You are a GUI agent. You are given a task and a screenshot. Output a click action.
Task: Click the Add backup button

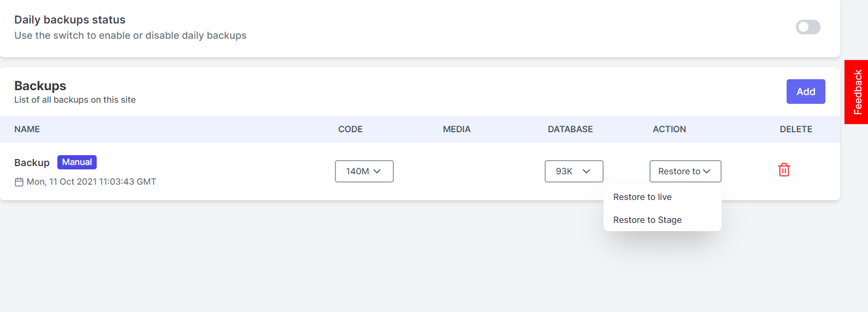806,92
